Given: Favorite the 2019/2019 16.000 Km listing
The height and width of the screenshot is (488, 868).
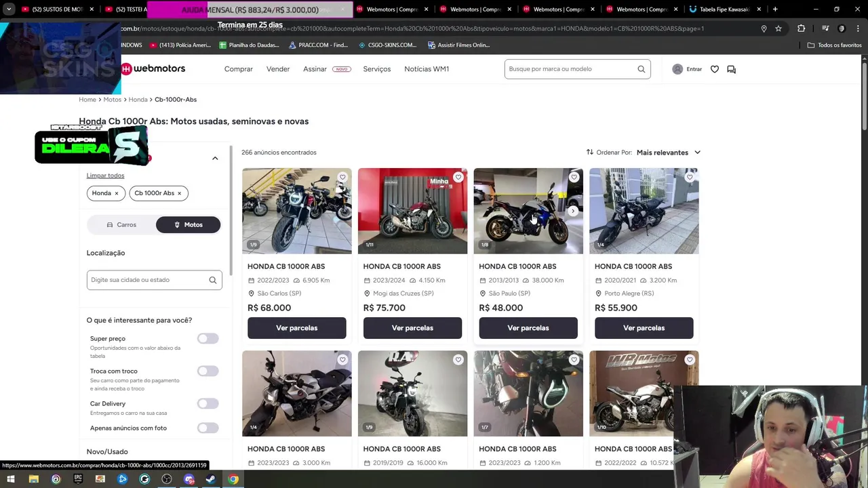Looking at the screenshot, I should tap(458, 360).
